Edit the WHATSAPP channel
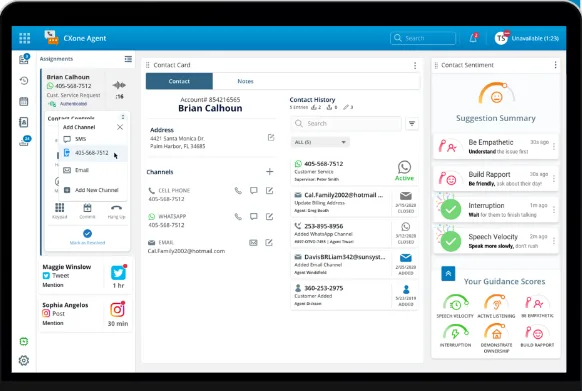This screenshot has height=391, width=582. click(x=269, y=216)
